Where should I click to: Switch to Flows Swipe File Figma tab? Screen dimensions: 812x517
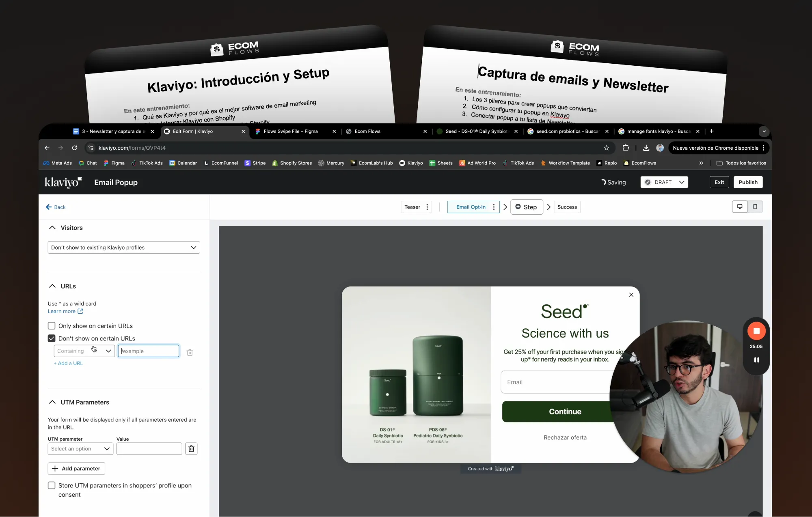[x=291, y=131]
